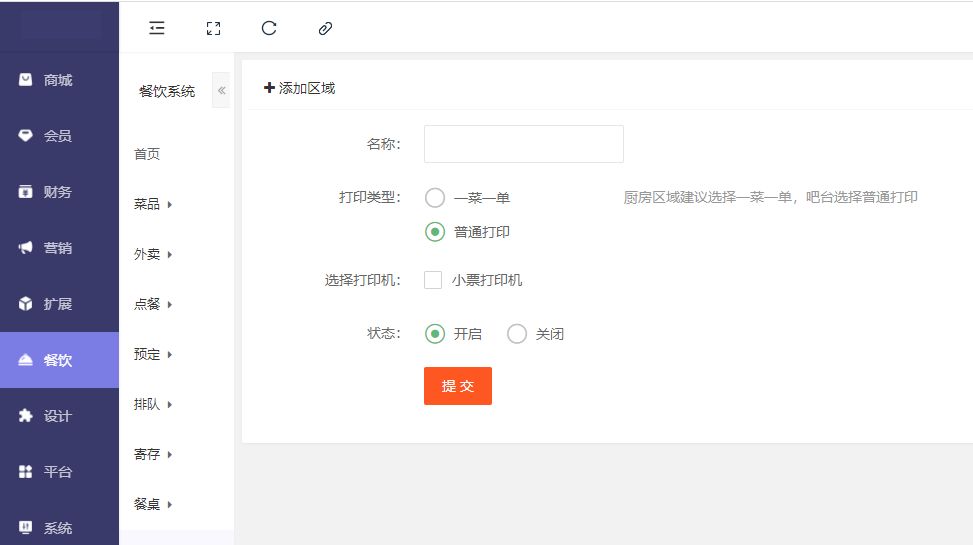Image resolution: width=973 pixels, height=545 pixels.
Task: Click the 名称 text input field
Action: (523, 144)
